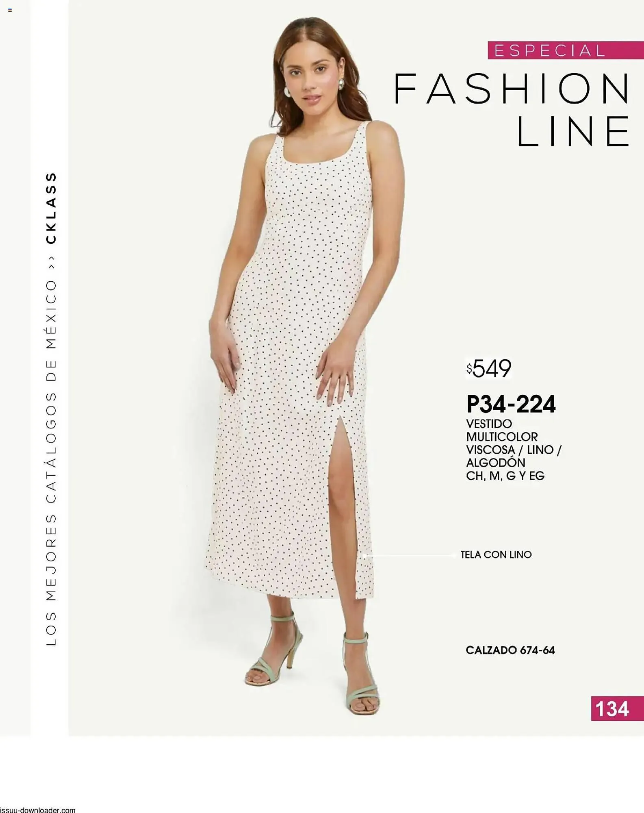Click the P34-224 product code

[511, 404]
